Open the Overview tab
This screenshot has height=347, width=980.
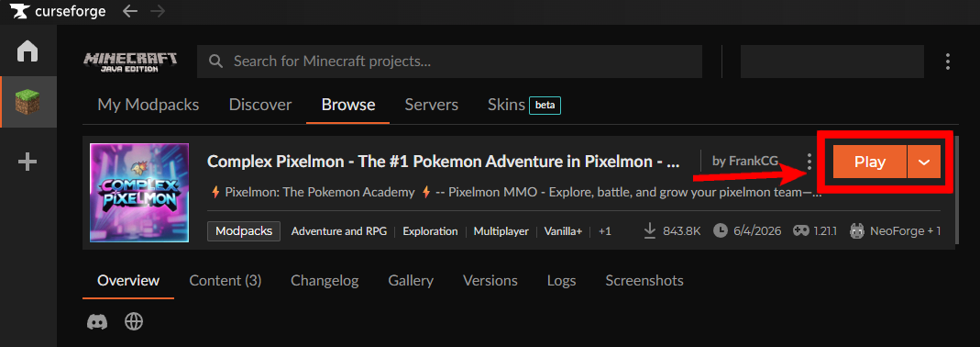click(128, 281)
